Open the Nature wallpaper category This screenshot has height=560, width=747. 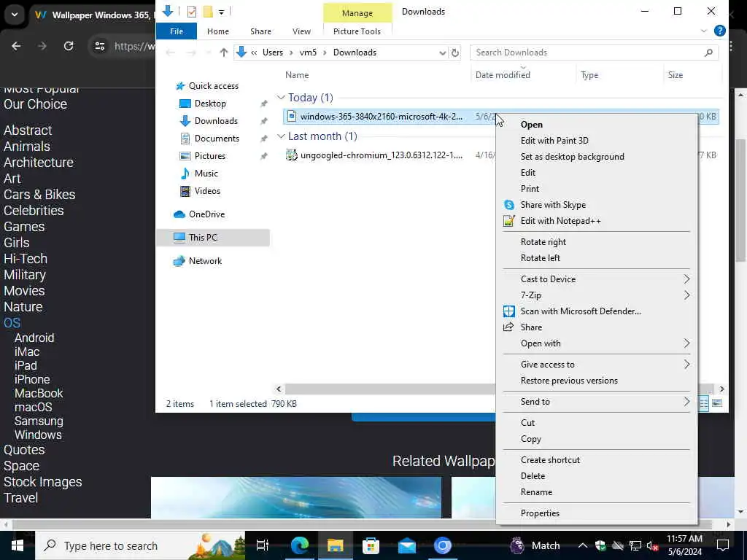[23, 307]
